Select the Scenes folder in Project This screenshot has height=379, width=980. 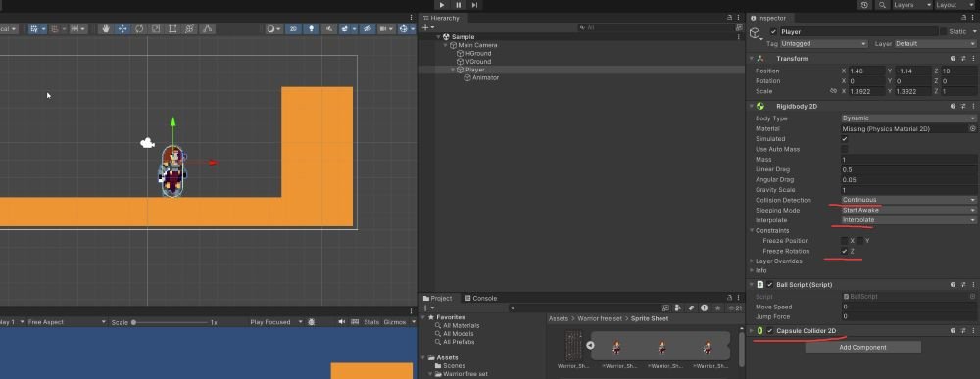click(453, 366)
